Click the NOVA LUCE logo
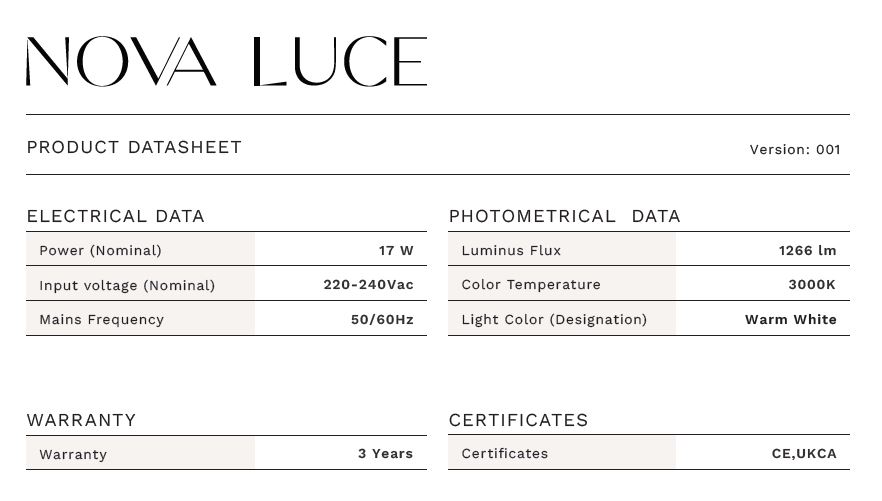Screen dimensions: 882x501 [x=227, y=61]
